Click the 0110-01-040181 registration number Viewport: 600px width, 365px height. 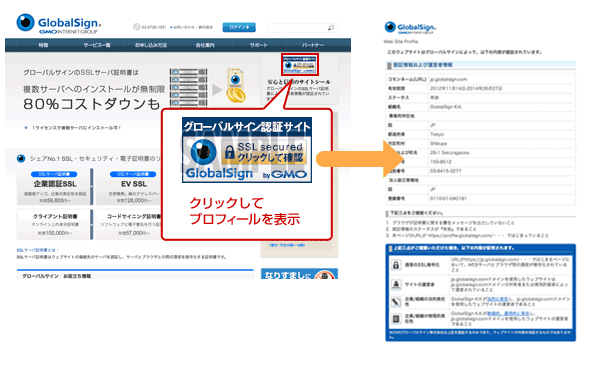448,199
